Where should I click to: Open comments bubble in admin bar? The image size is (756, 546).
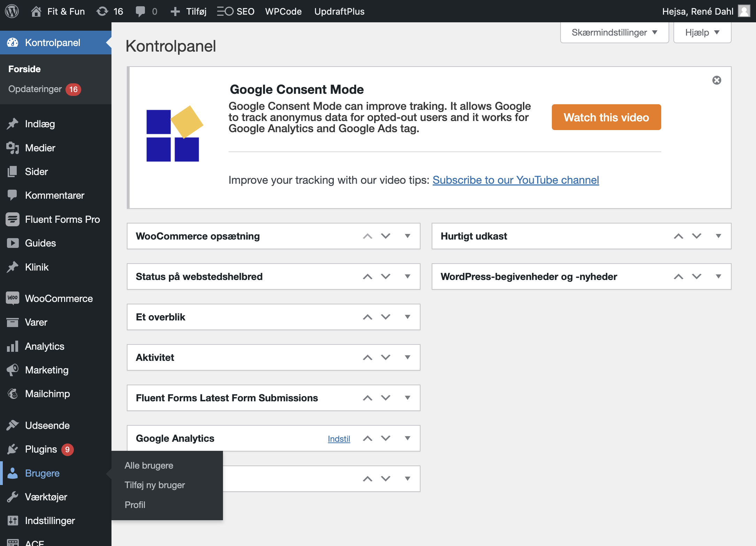(x=140, y=12)
